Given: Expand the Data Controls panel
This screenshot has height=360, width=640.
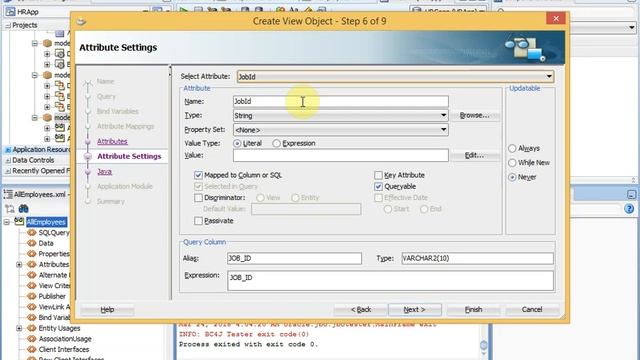Looking at the screenshot, I should (x=8, y=160).
